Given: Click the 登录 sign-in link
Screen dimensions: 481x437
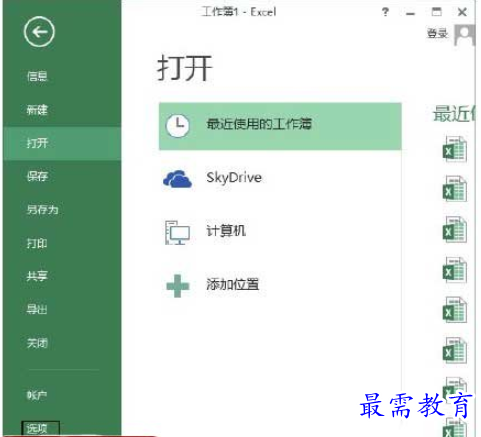Looking at the screenshot, I should [437, 33].
